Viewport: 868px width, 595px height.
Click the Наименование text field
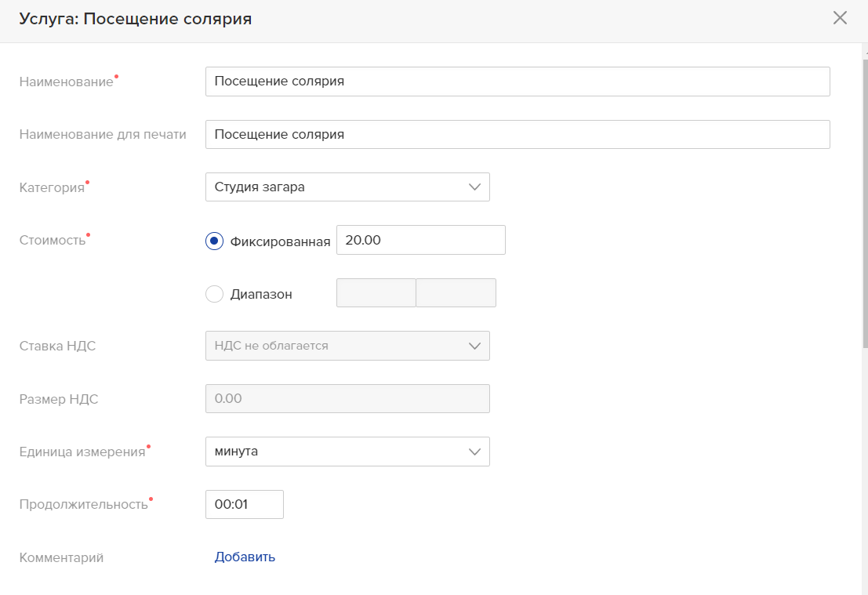coord(517,82)
